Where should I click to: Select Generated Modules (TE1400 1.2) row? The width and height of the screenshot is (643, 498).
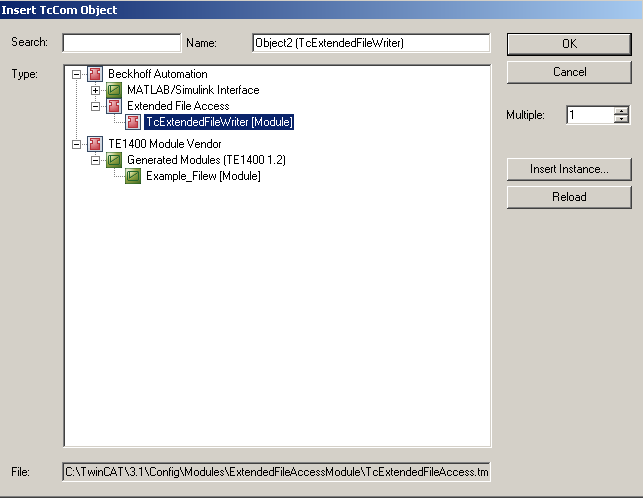[206, 160]
